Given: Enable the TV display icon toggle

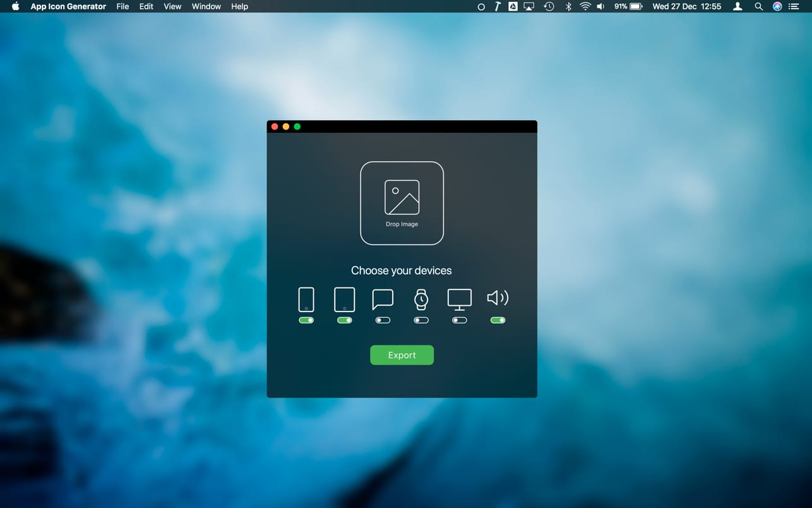Looking at the screenshot, I should (x=459, y=320).
